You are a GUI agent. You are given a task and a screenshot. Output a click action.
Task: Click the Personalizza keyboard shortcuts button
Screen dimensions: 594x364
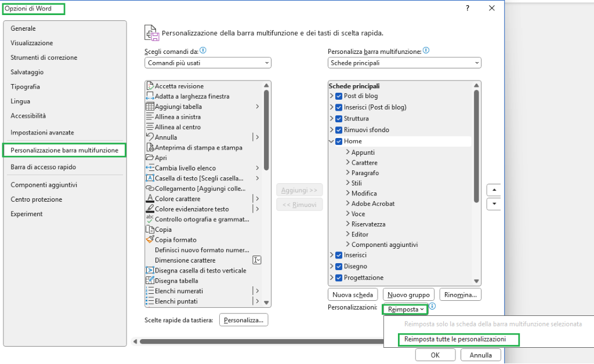point(244,320)
